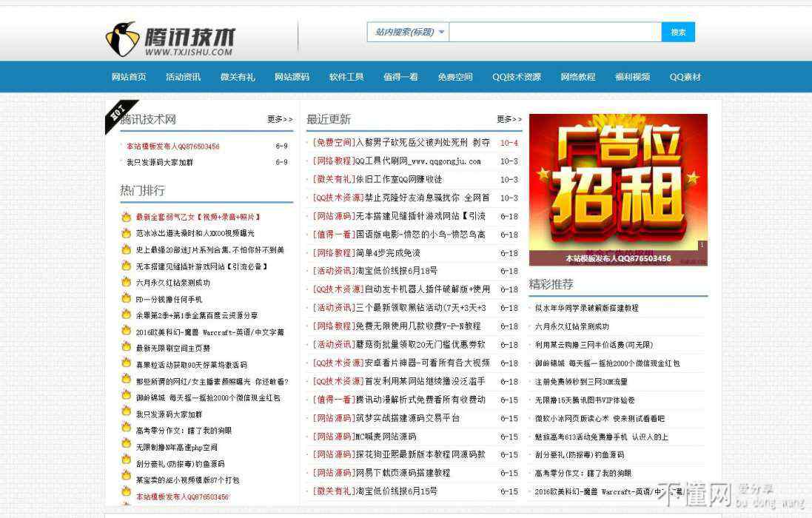Select 福利视频 in the navigation bar
Screen dimensions: 812x518
632,77
